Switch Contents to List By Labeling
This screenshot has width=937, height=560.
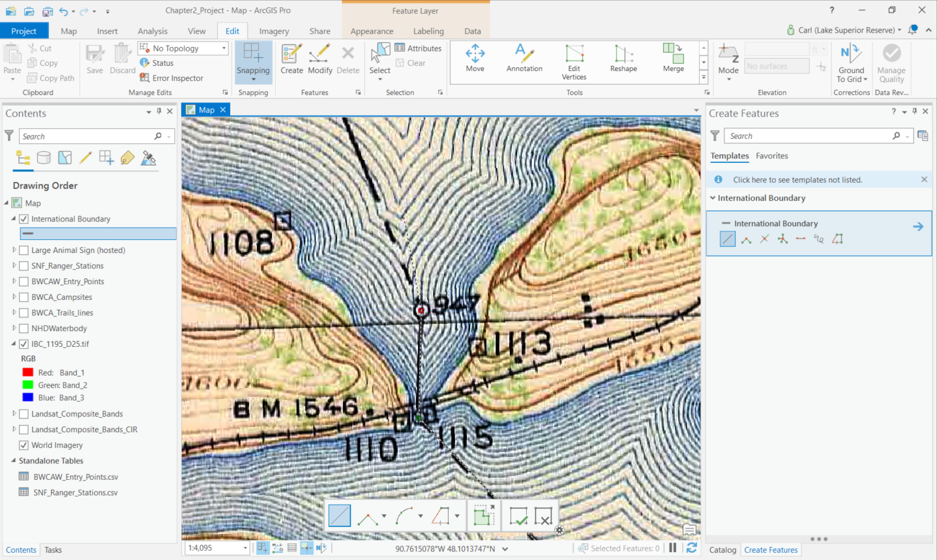(127, 158)
